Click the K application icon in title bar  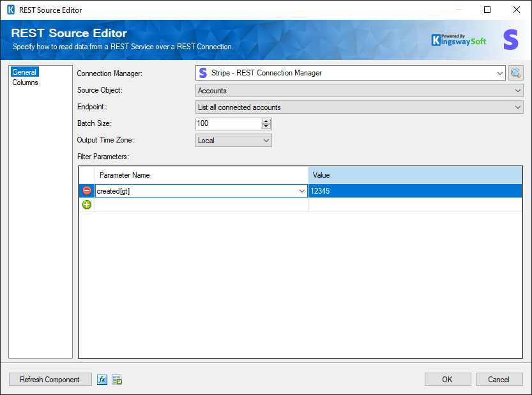point(11,10)
